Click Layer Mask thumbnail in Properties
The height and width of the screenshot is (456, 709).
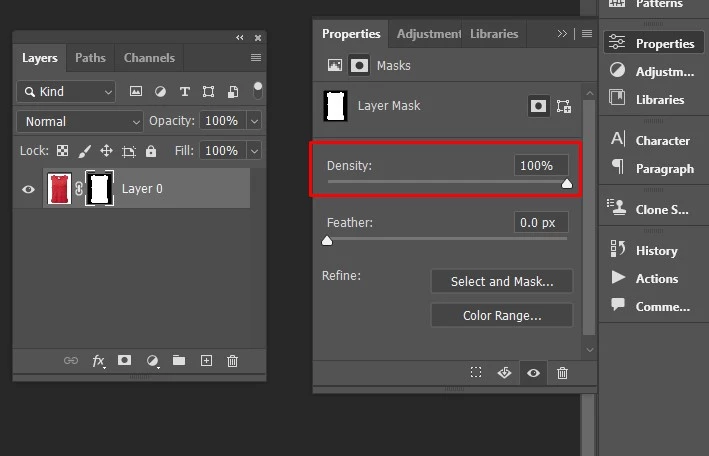tap(336, 106)
